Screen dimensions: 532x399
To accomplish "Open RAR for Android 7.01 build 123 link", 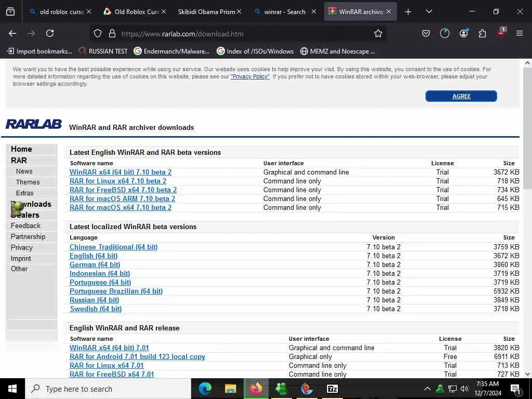I will coord(137,356).
